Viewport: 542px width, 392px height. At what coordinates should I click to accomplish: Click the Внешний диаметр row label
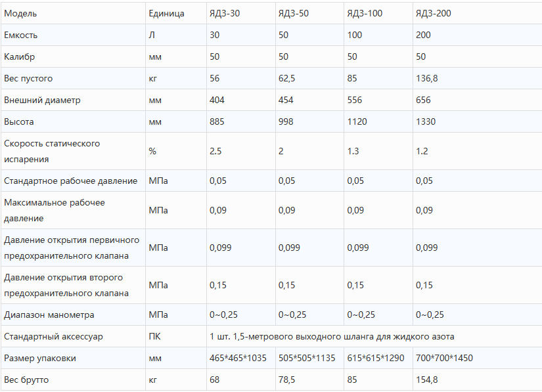pyautogui.click(x=42, y=100)
